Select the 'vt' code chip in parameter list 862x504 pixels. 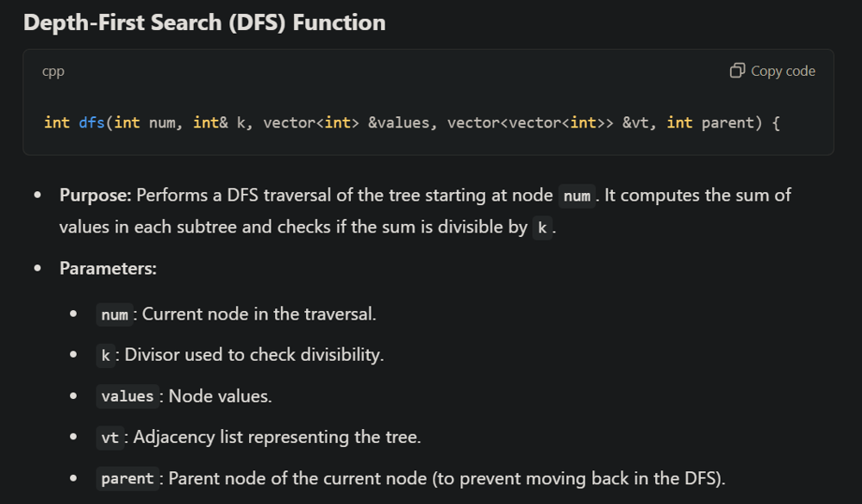point(110,438)
